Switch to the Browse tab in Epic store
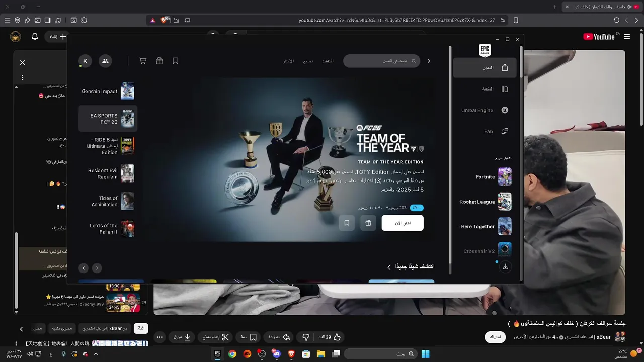This screenshot has width=644, height=362. [308, 61]
